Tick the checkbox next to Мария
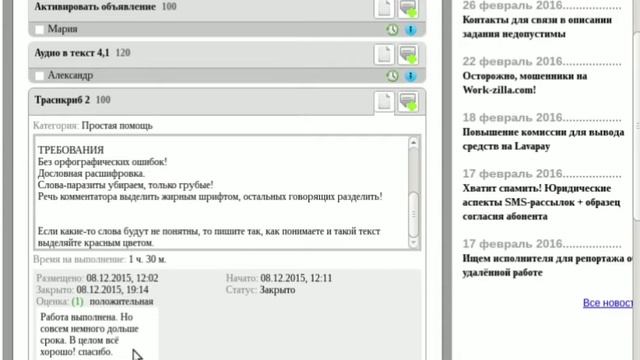640x360 pixels. [40, 29]
